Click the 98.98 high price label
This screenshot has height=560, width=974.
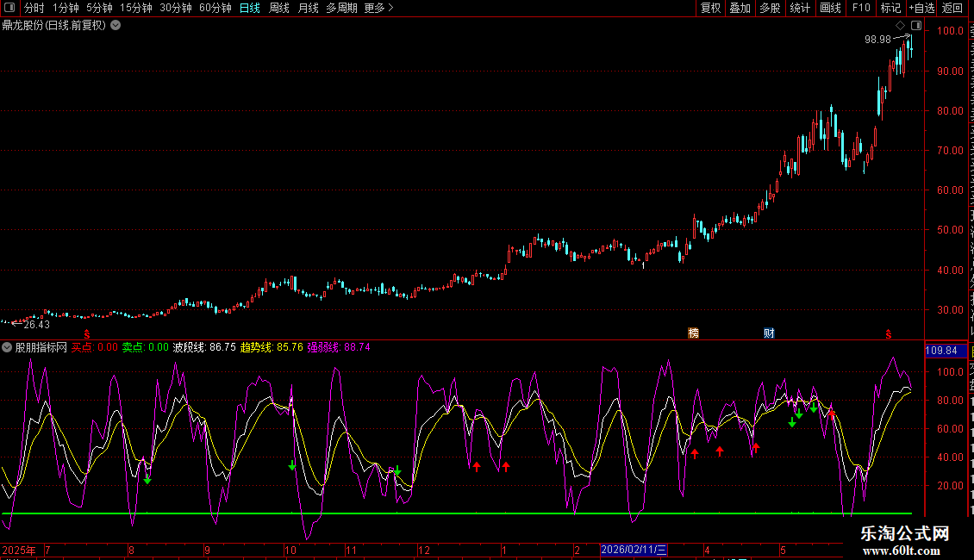[x=877, y=39]
